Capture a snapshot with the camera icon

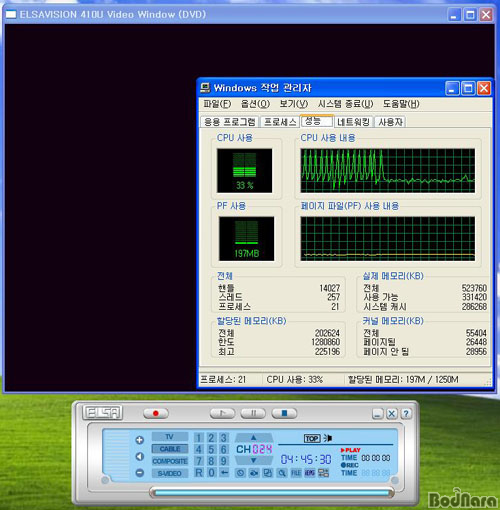254,473
